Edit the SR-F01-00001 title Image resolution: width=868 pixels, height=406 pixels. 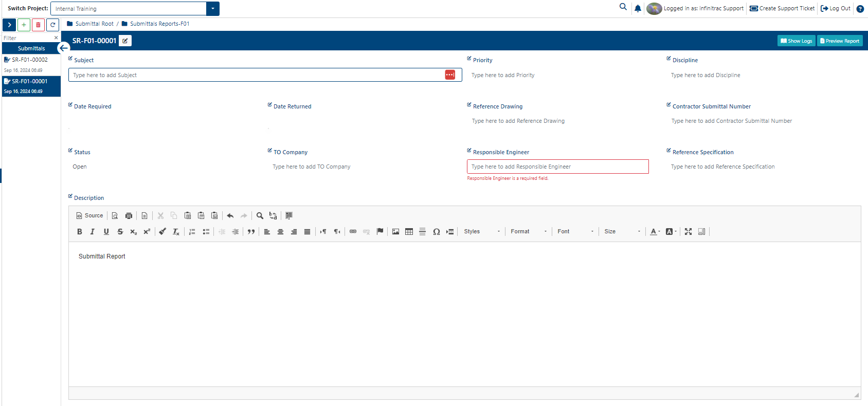[x=125, y=41]
